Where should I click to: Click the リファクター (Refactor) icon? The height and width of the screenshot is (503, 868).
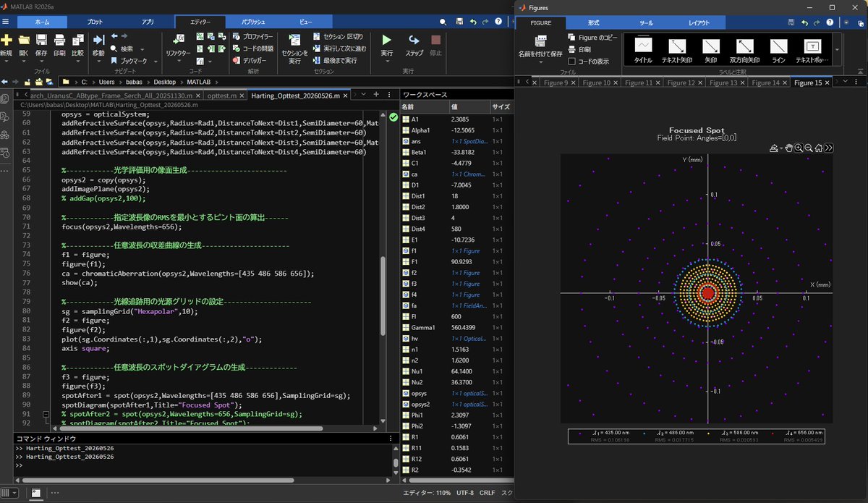pos(178,39)
